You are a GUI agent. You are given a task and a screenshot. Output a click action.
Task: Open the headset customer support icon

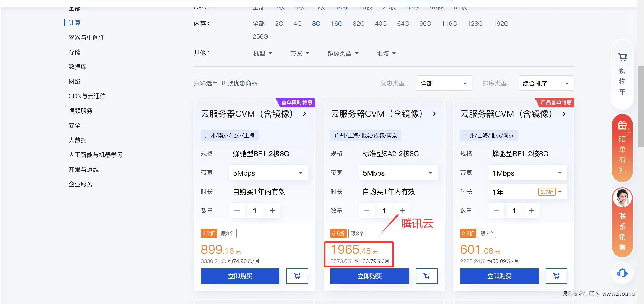[x=622, y=273]
